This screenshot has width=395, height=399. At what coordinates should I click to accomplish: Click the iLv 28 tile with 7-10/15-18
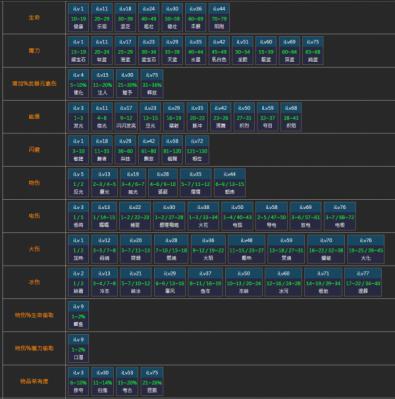coord(171,249)
